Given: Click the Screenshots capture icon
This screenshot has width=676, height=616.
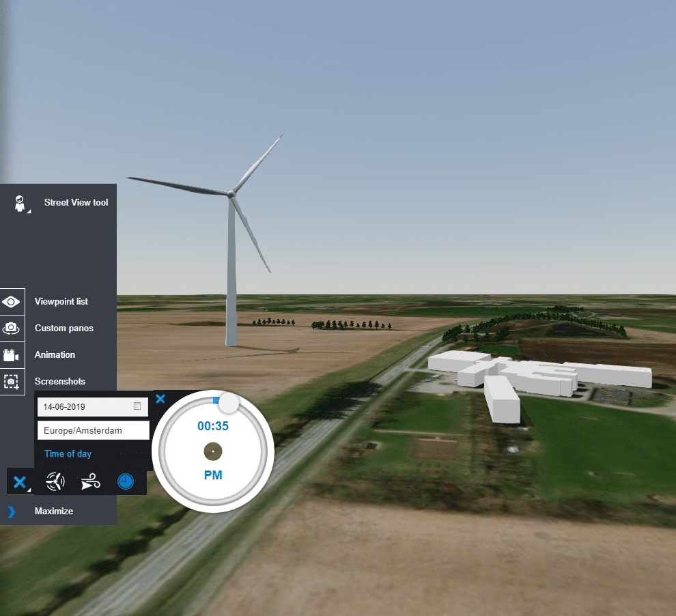Looking at the screenshot, I should (11, 382).
